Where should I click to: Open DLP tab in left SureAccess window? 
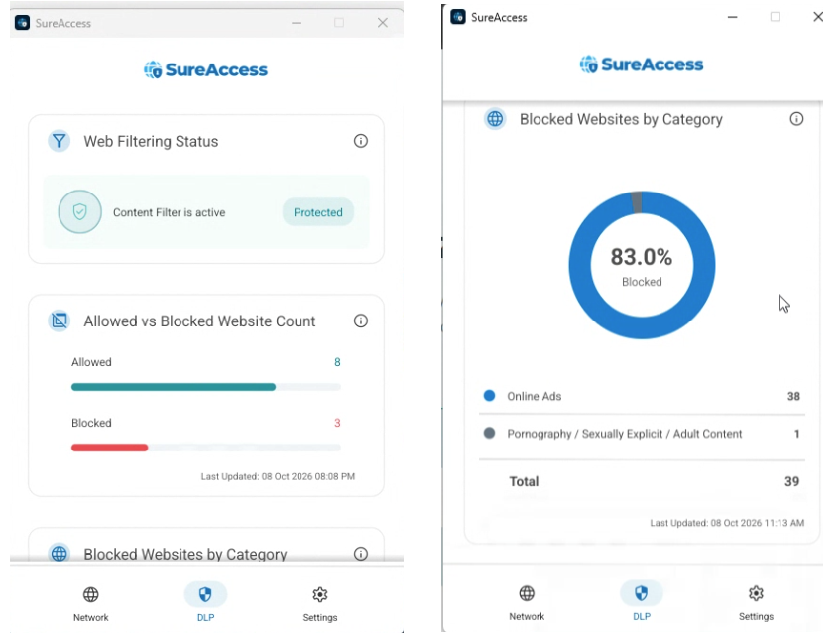pos(205,603)
